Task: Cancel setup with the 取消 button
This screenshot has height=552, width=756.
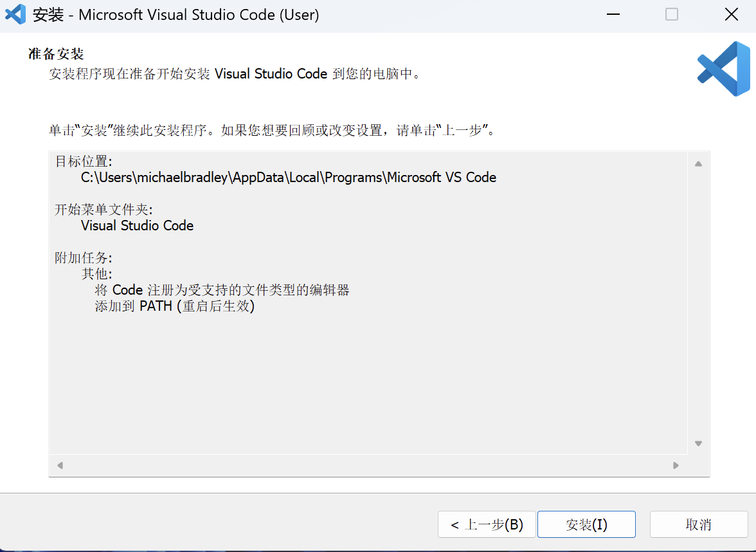Action: pos(698,524)
